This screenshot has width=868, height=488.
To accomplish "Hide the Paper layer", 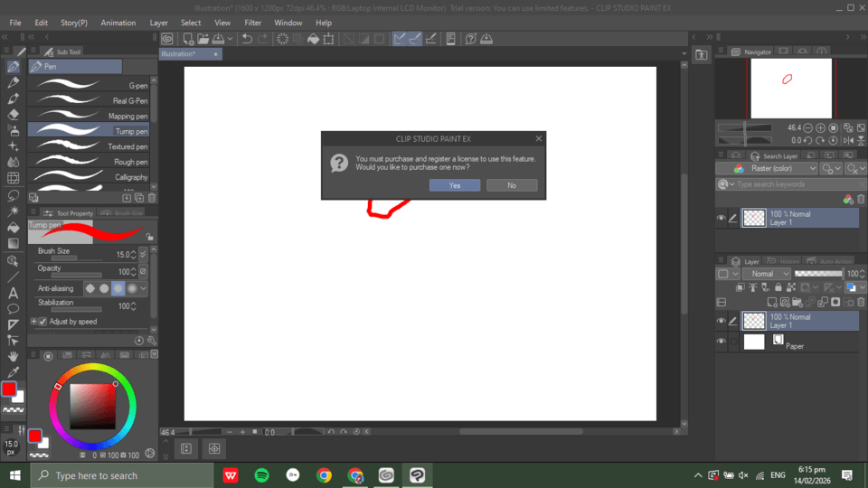I will click(721, 342).
